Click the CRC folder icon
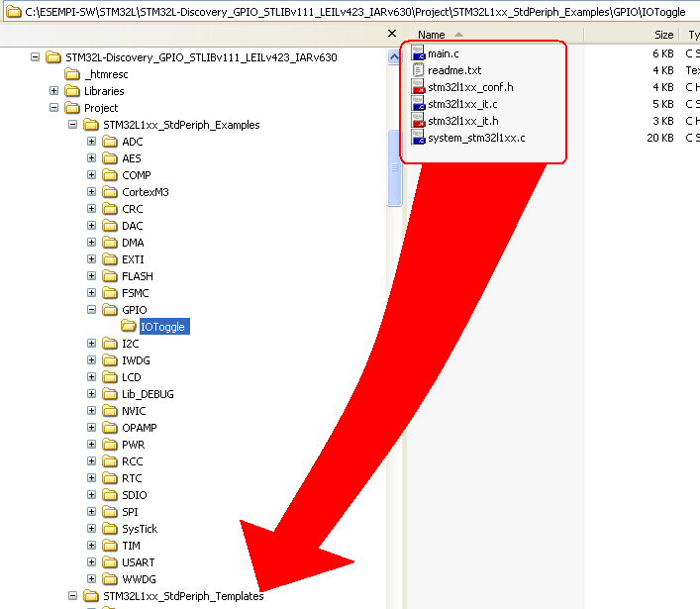The height and width of the screenshot is (609, 700). (x=109, y=209)
